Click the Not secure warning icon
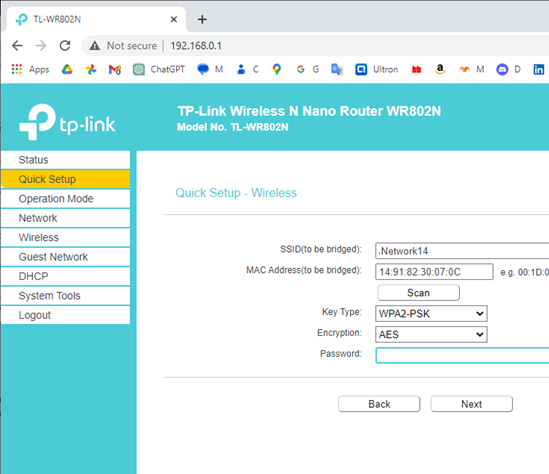 click(x=95, y=46)
